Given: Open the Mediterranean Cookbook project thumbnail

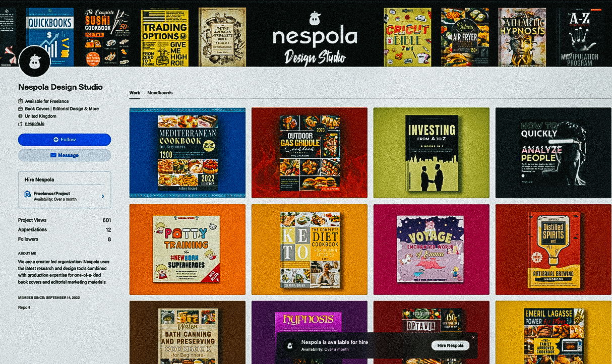Looking at the screenshot, I should point(188,152).
